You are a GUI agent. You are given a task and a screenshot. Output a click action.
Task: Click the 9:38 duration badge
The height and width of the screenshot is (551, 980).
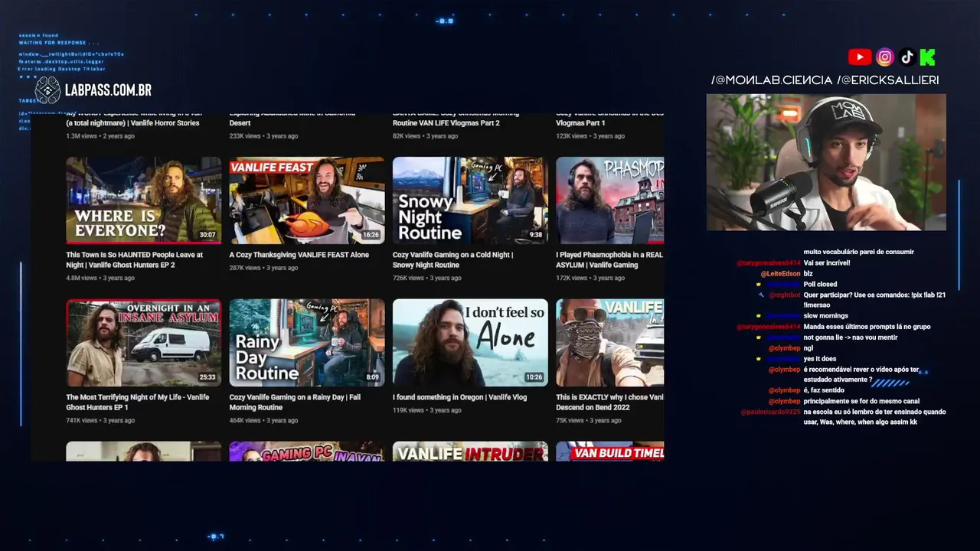point(536,235)
